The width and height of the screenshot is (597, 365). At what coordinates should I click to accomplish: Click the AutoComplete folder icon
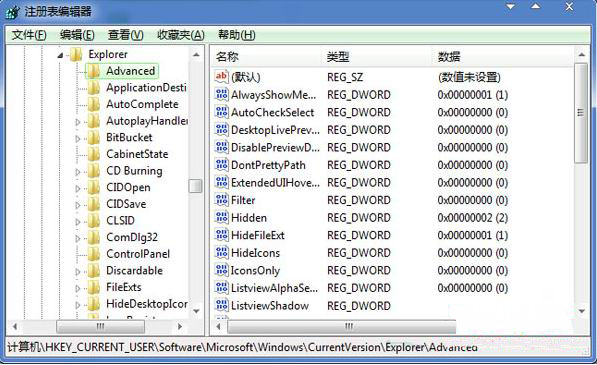point(94,104)
